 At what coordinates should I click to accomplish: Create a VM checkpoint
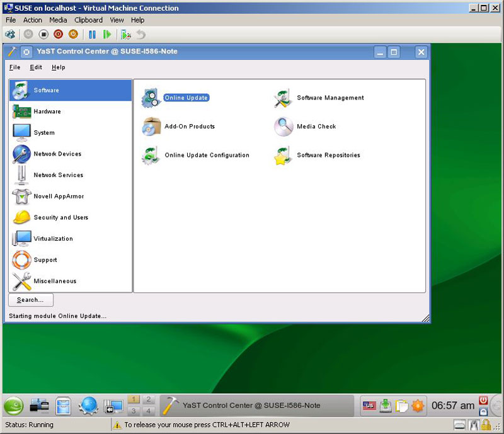tap(126, 35)
